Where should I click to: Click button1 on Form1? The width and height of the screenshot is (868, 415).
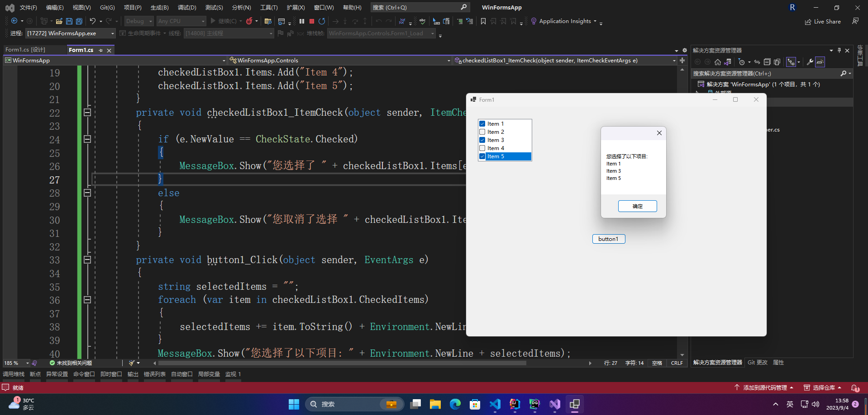coord(609,239)
